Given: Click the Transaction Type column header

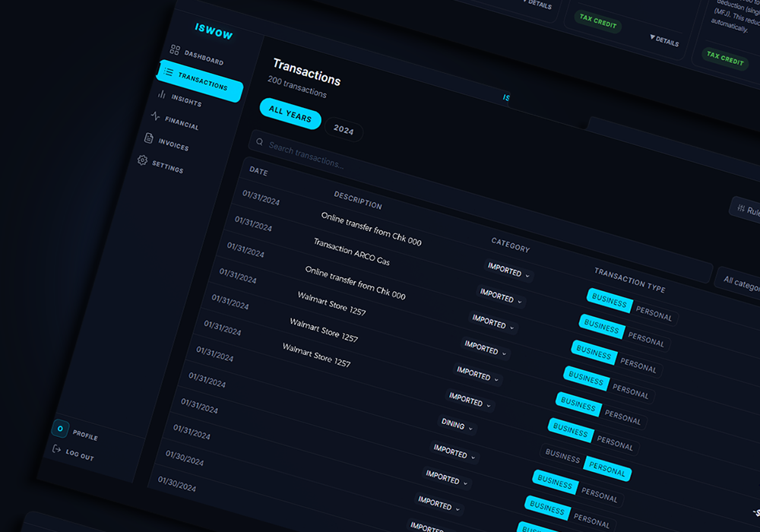Looking at the screenshot, I should pyautogui.click(x=629, y=280).
